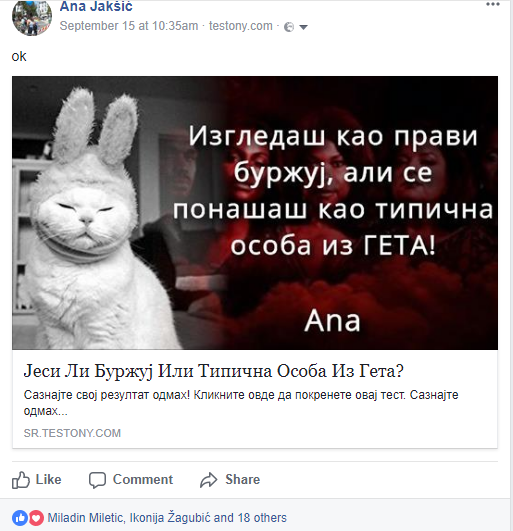The height and width of the screenshot is (531, 513).
Task: Open the Јеси Ли Буржуј quiz title
Action: pyautogui.click(x=214, y=371)
